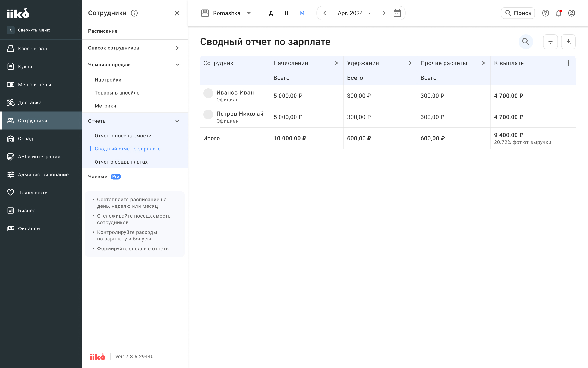
Task: Open the report filter button
Action: click(550, 42)
